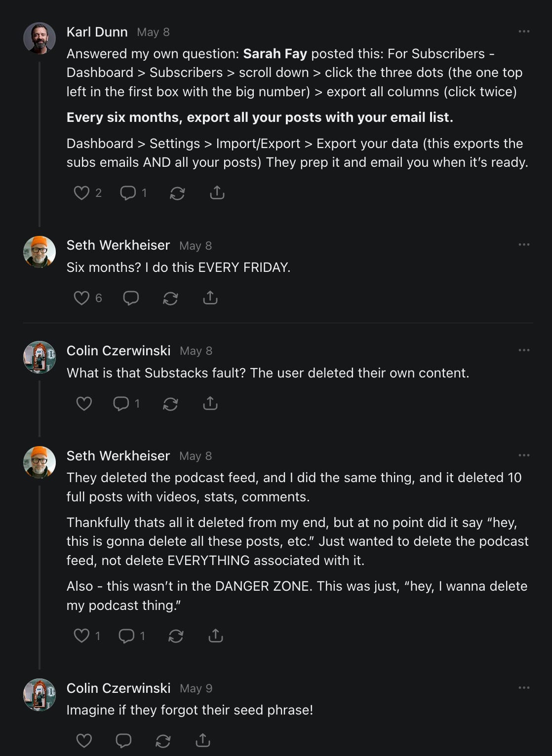552x756 pixels.
Task: Like Seth's "EVERY FRIDAY" comment
Action: pyautogui.click(x=81, y=298)
